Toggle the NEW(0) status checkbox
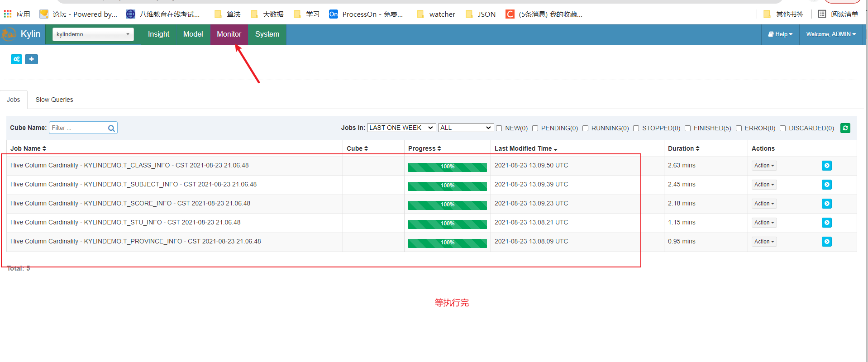868x362 pixels. [x=499, y=129]
